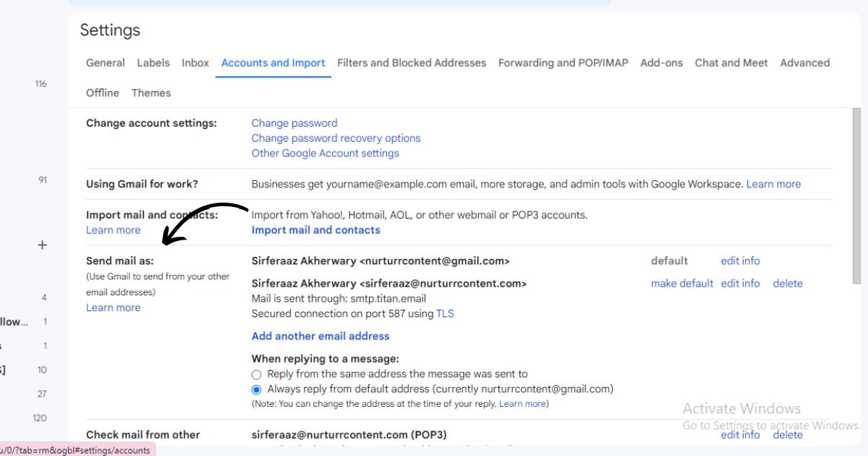Screen dimensions: 868x456
Task: Click Add another email address
Action: coord(320,336)
